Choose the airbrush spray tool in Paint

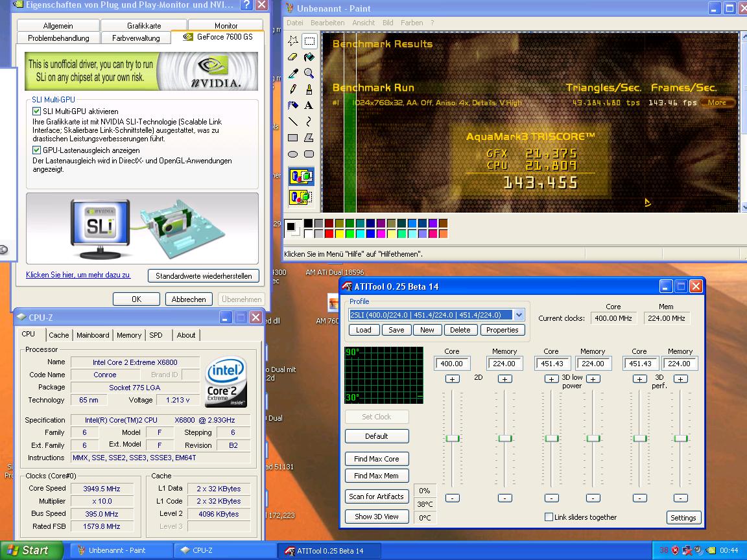tap(293, 105)
